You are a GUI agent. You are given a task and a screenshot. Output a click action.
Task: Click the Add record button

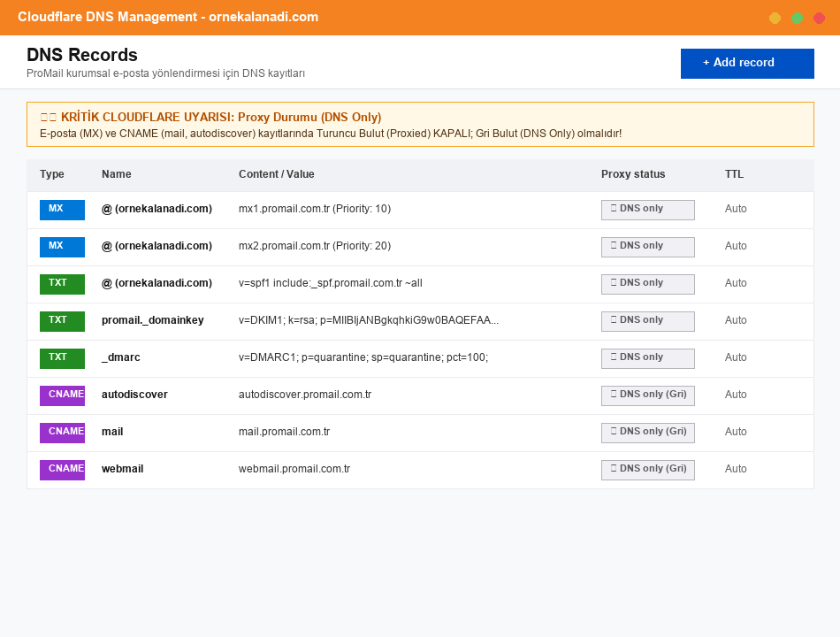[x=747, y=64]
